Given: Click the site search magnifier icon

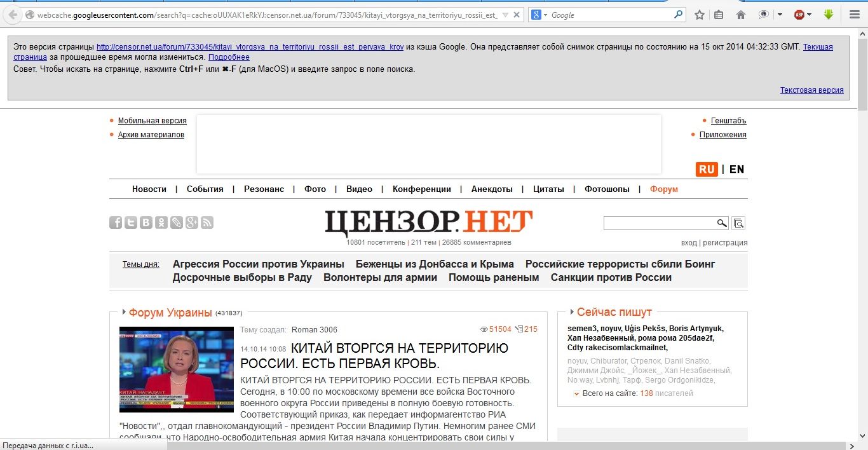Looking at the screenshot, I should point(722,223).
